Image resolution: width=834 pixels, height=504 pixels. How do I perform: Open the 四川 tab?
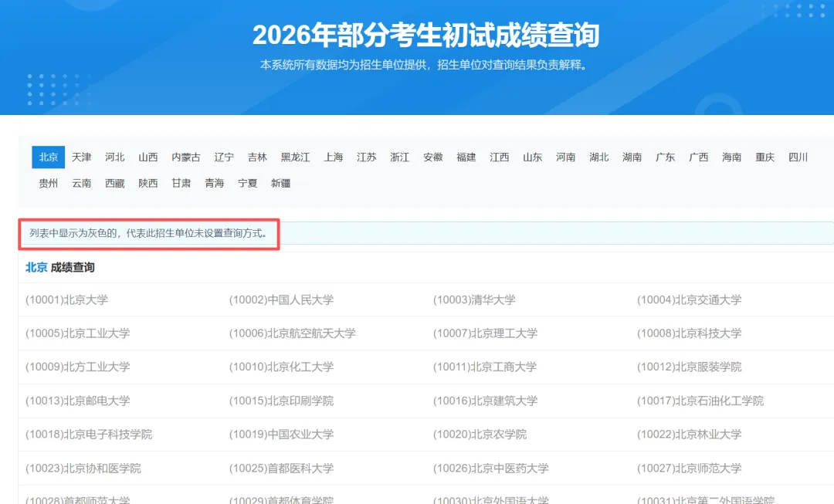[798, 157]
